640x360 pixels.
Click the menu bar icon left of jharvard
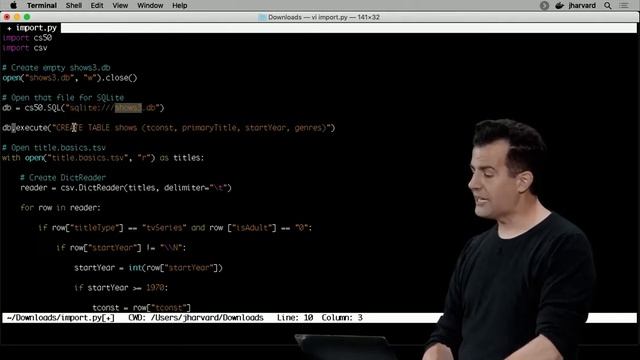coord(560,5)
